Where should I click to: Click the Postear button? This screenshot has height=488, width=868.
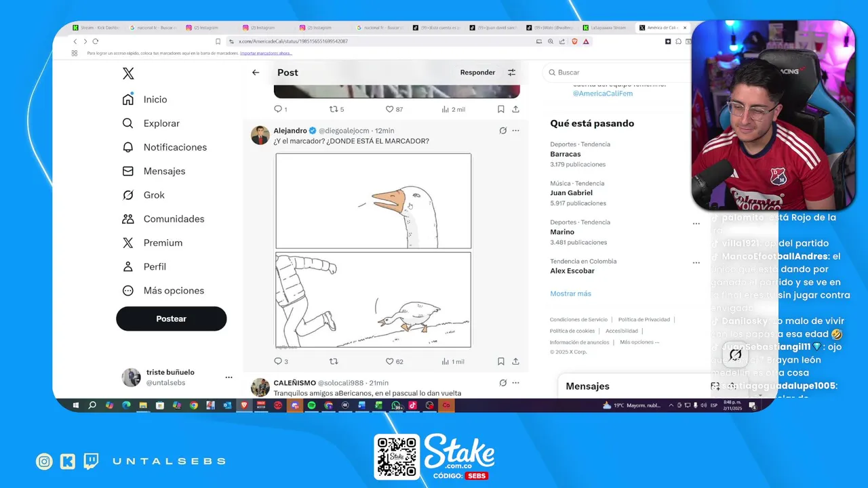click(x=171, y=319)
